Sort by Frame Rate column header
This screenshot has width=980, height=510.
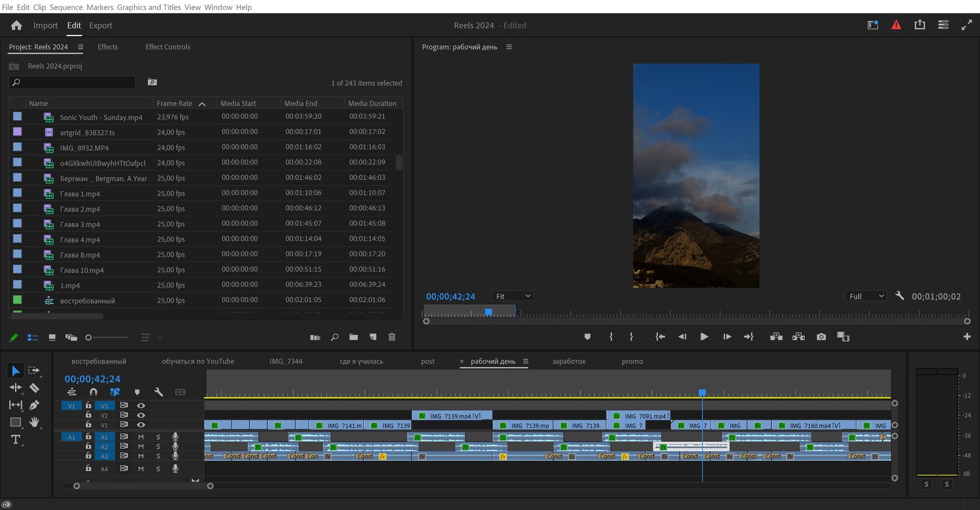coord(174,103)
